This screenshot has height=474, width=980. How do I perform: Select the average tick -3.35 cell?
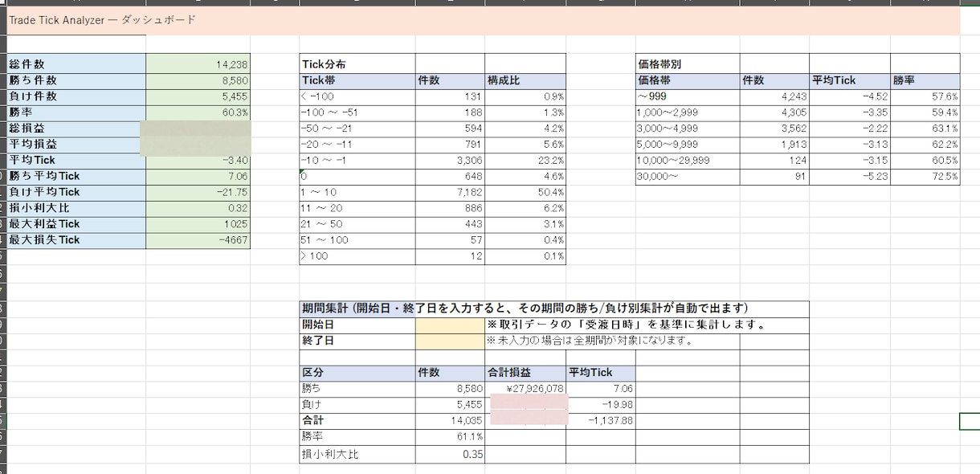pyautogui.click(x=850, y=112)
